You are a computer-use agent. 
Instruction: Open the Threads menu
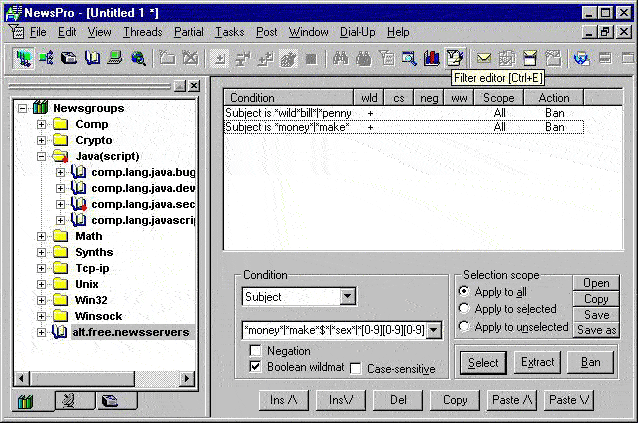tap(143, 32)
